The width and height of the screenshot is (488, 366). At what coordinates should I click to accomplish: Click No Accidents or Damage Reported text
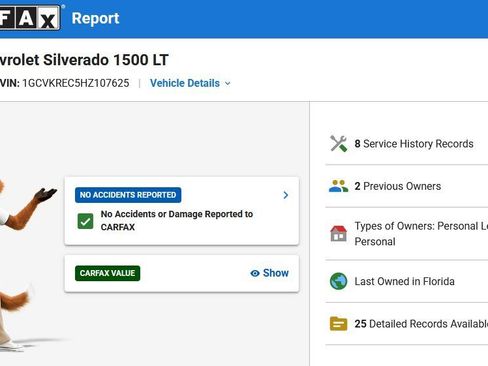(x=177, y=220)
